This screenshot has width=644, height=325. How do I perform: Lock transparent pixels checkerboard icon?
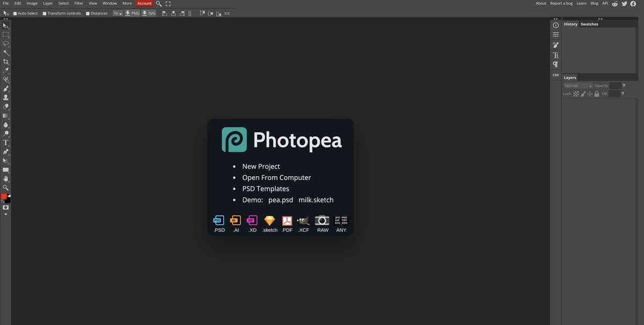point(576,94)
